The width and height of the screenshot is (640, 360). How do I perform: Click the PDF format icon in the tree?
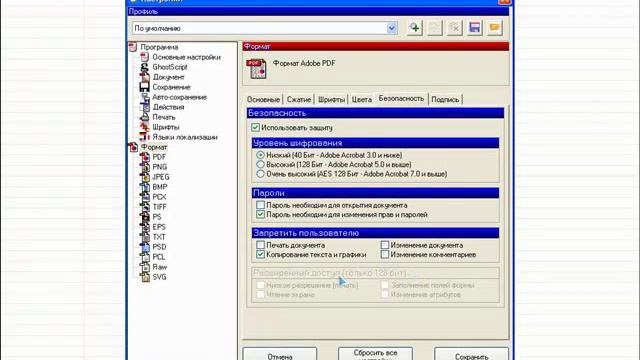[144, 157]
